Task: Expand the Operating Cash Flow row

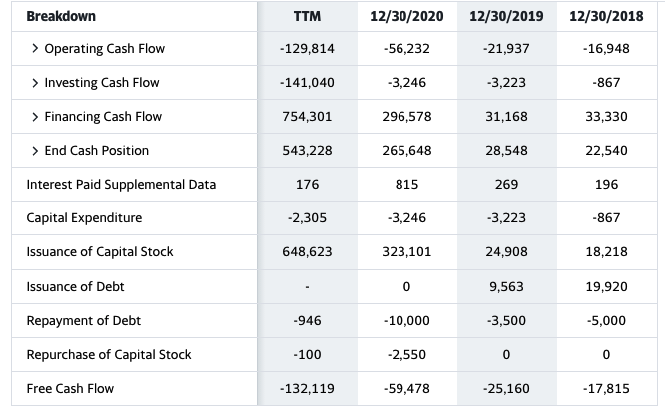Action: 35,49
